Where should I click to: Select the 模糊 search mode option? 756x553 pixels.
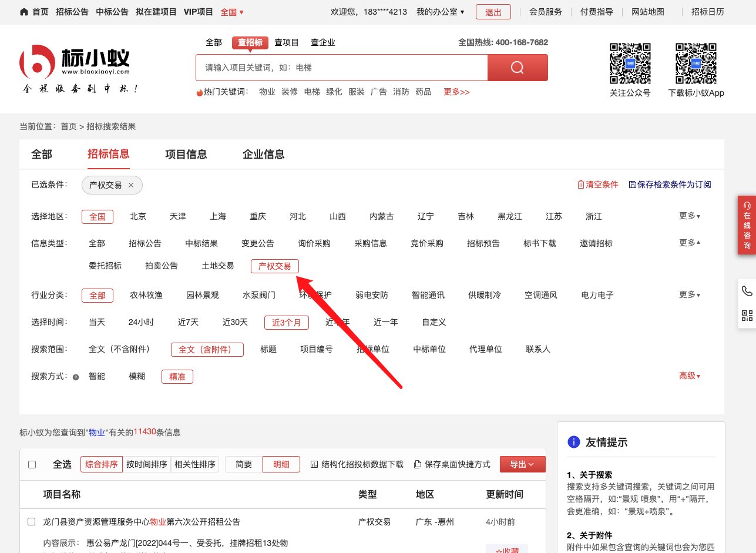[137, 376]
